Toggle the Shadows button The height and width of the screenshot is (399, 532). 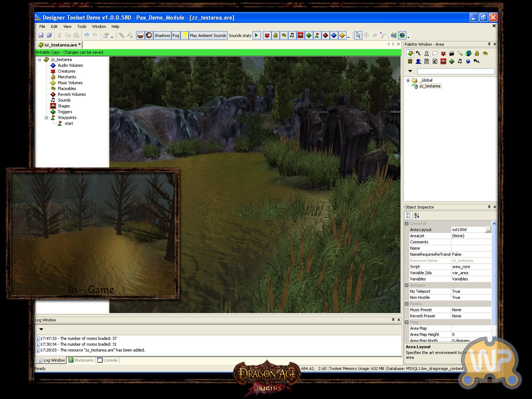(x=162, y=35)
